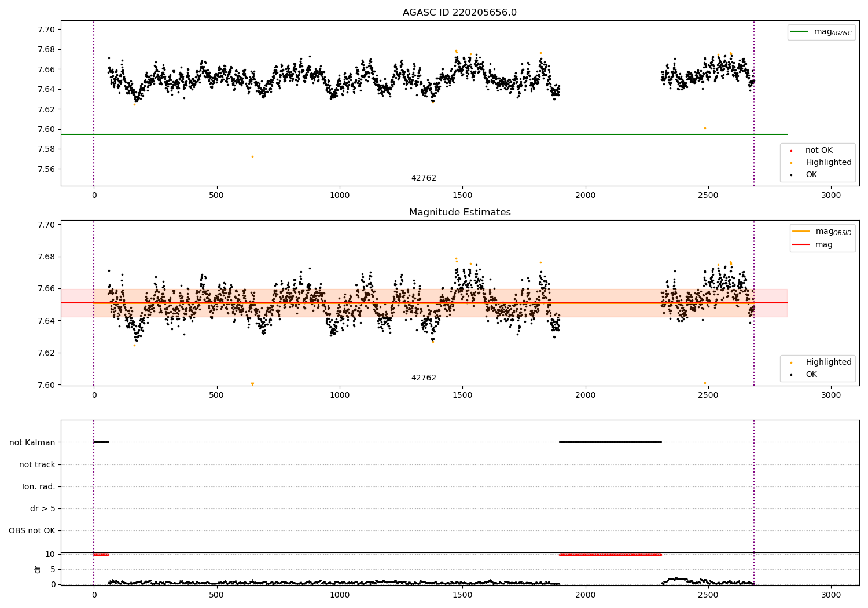Viewport: 868px width, 608px height.
Task: Click x-tick "2000" under the Magnitude Estimates plot
Action: pos(586,395)
